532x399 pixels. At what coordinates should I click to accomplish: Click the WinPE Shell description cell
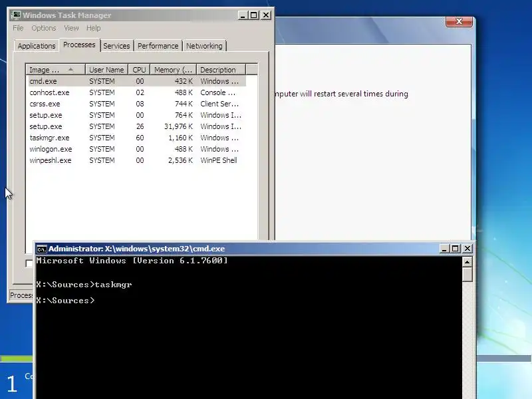point(219,160)
